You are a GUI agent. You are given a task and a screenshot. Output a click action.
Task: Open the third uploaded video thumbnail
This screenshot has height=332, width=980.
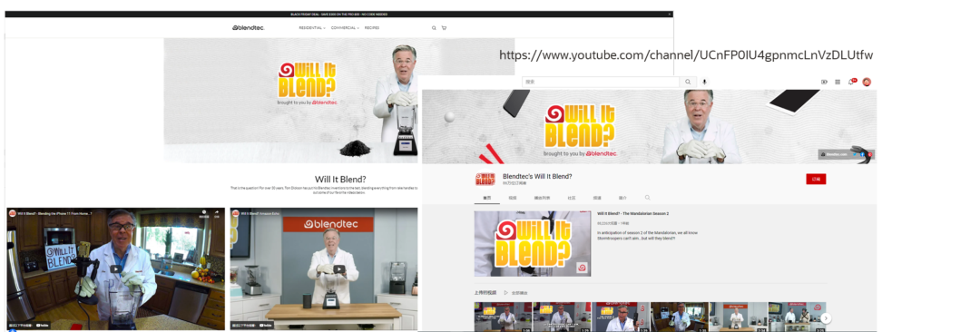tap(621, 317)
